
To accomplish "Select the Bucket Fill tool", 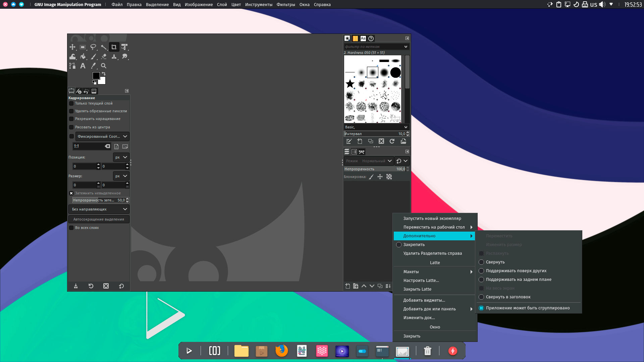I will 83,56.
